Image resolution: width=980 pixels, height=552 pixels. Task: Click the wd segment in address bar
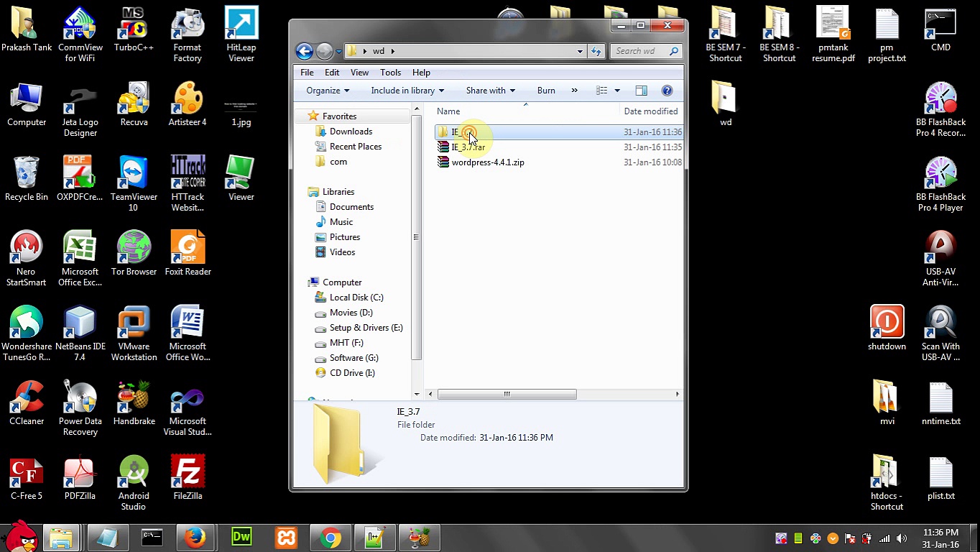(x=378, y=51)
